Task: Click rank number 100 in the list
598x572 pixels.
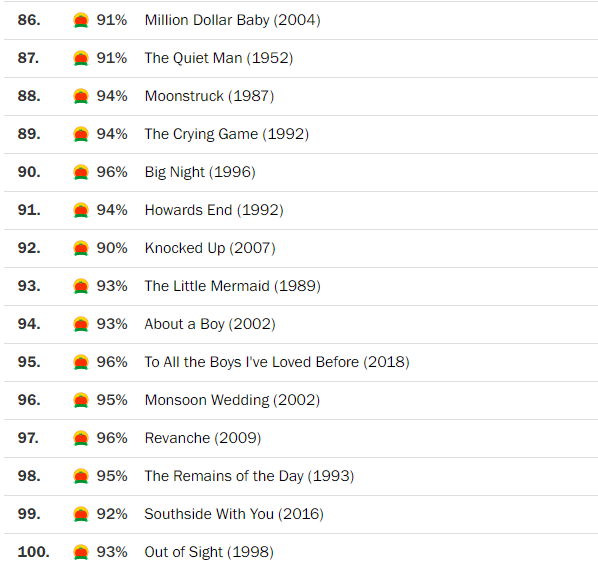Action: tap(34, 552)
